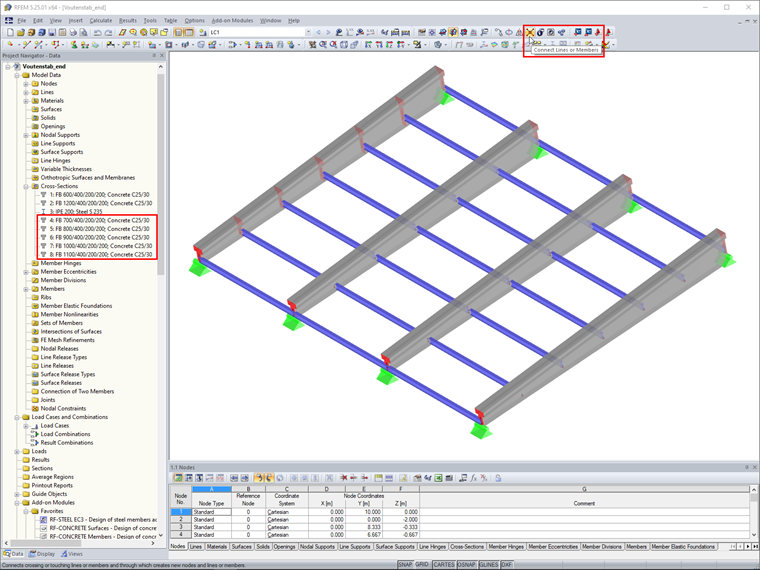Click the Excel export icon in table toolbar
Viewport: 760px width, 570px height.
(x=438, y=478)
